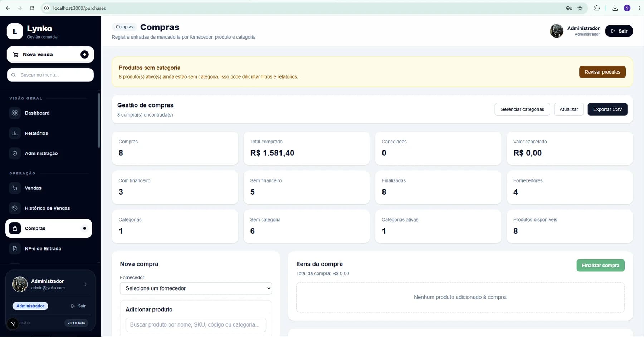Click the Vendas cart icon

[x=15, y=188]
